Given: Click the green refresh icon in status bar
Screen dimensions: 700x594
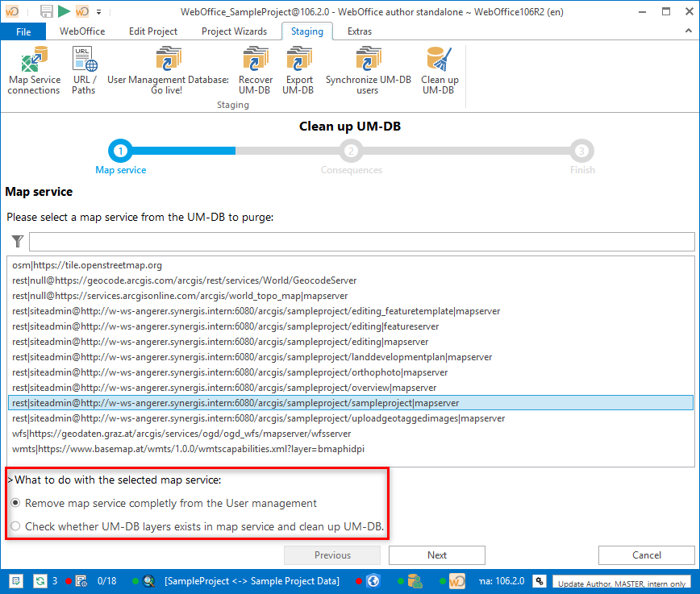Looking at the screenshot, I should coord(40,580).
